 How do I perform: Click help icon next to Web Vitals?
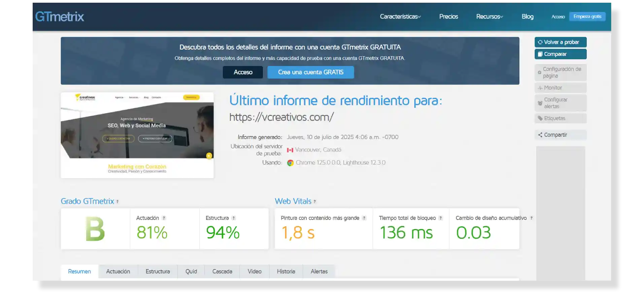click(x=315, y=202)
